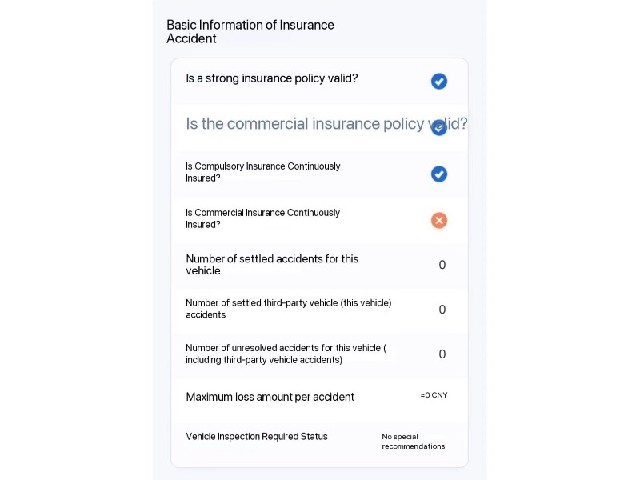Select 'Is a strong insurance policy valid?' row
Screen dimensions: 640x480
coord(319,81)
